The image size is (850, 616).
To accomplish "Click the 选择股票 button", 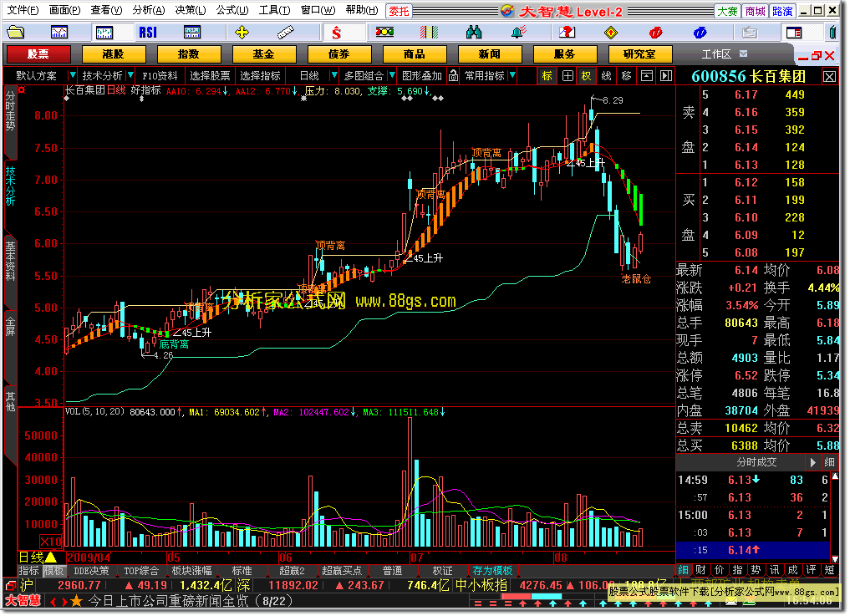I will pyautogui.click(x=210, y=75).
